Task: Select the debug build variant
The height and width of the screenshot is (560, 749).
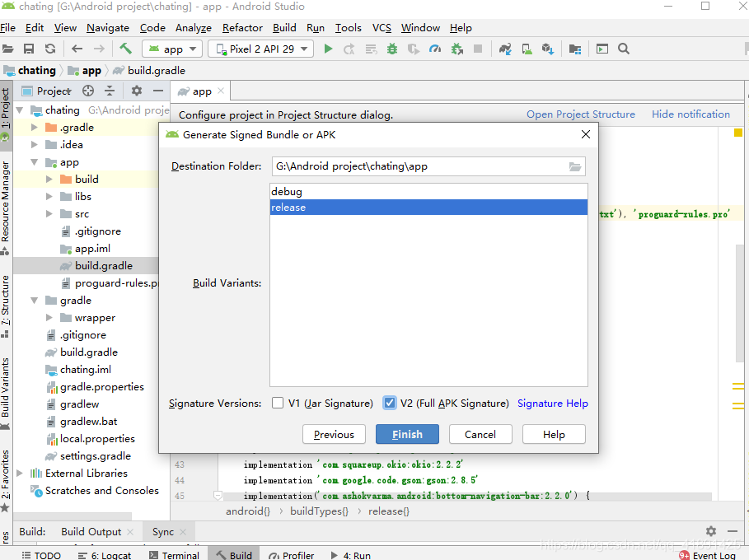Action: (428, 191)
